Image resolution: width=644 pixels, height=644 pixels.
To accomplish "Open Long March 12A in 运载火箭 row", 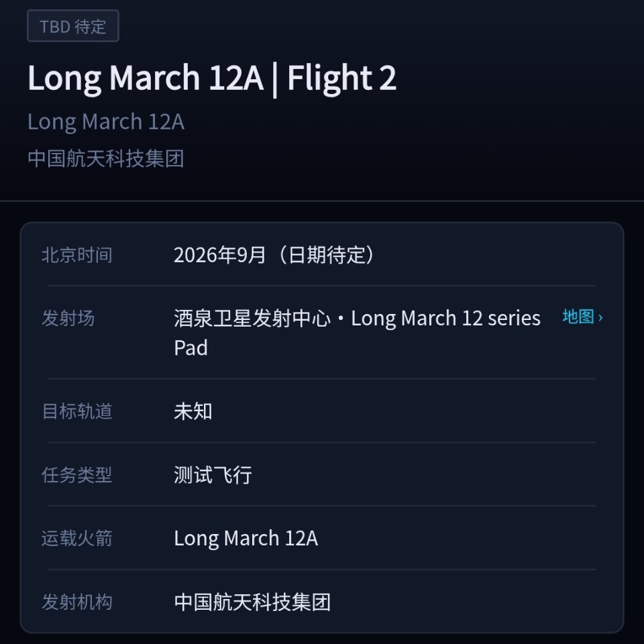I will (x=246, y=539).
